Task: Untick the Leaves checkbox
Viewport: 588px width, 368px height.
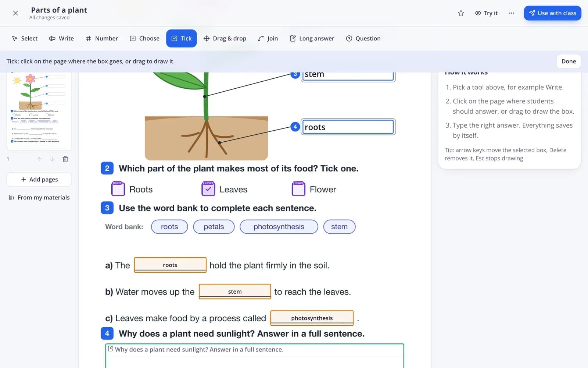Action: pyautogui.click(x=208, y=189)
